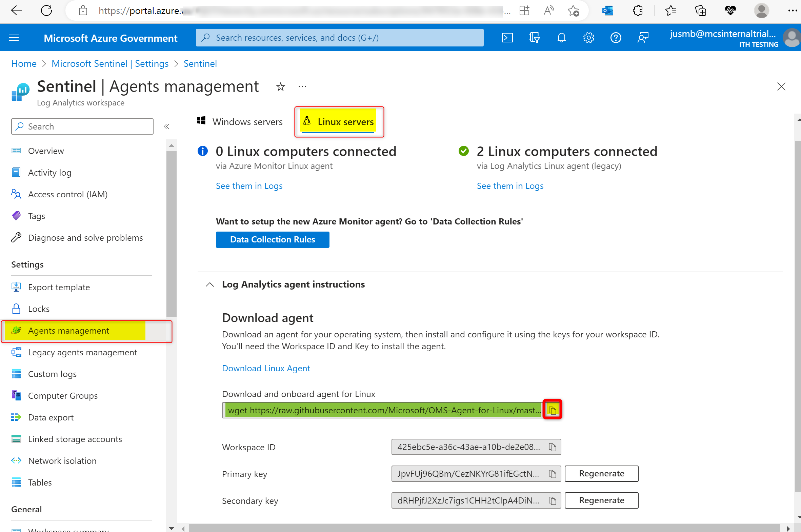The height and width of the screenshot is (532, 801).
Task: Click the horizontal scrollbar at bottom
Action: coord(484,528)
